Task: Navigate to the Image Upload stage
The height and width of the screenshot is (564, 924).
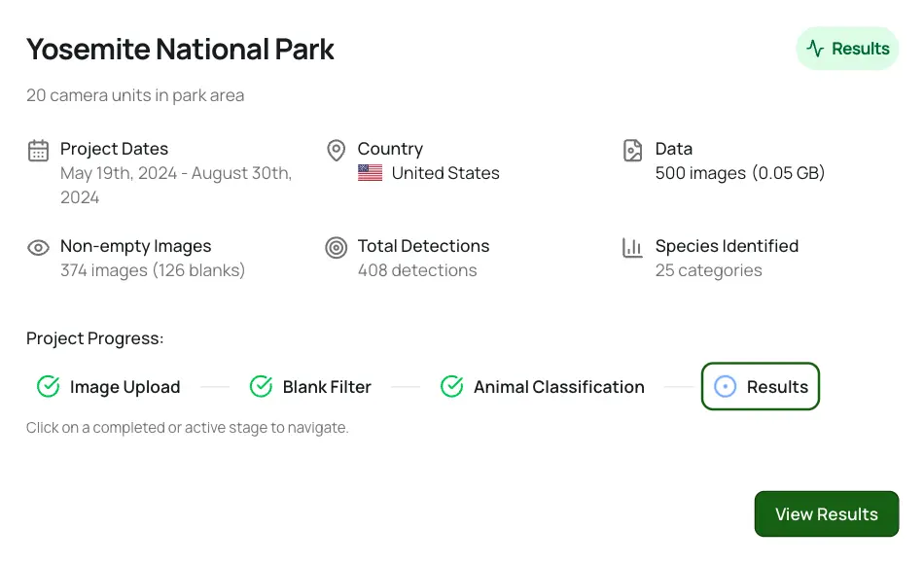Action: 124,386
